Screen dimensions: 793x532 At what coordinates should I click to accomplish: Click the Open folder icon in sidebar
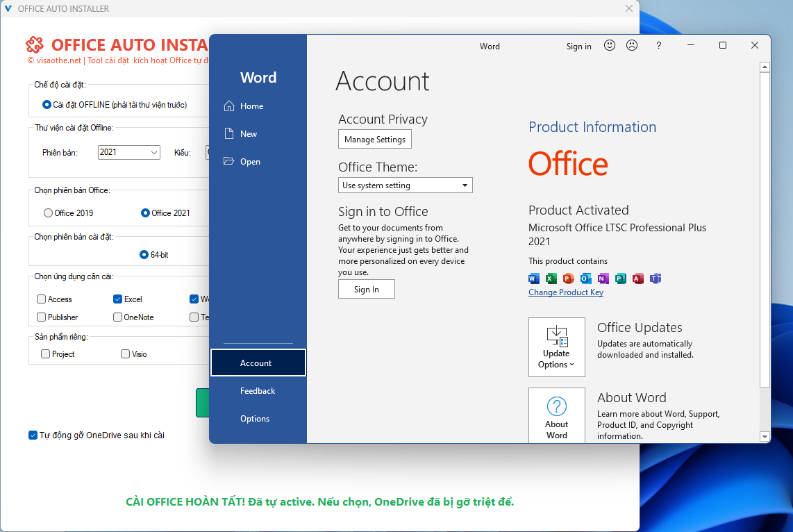229,161
